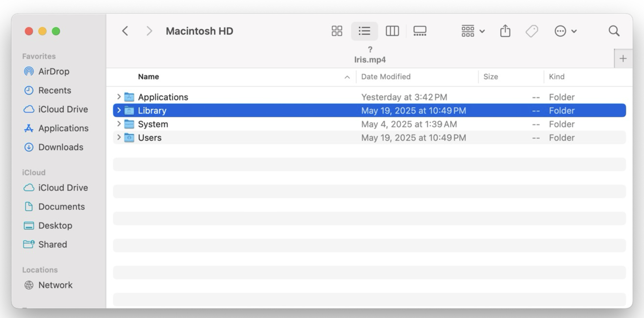Open the search magnifier

614,31
